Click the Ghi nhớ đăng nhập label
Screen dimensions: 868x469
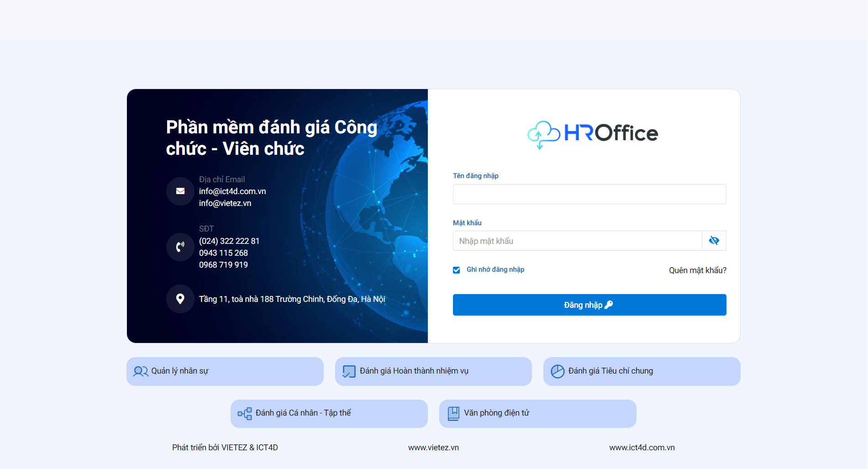495,269
